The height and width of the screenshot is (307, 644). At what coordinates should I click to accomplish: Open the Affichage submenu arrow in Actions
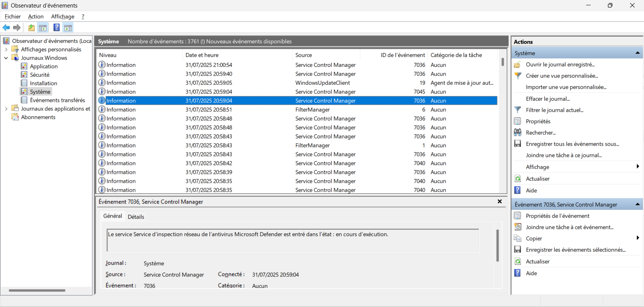638,167
